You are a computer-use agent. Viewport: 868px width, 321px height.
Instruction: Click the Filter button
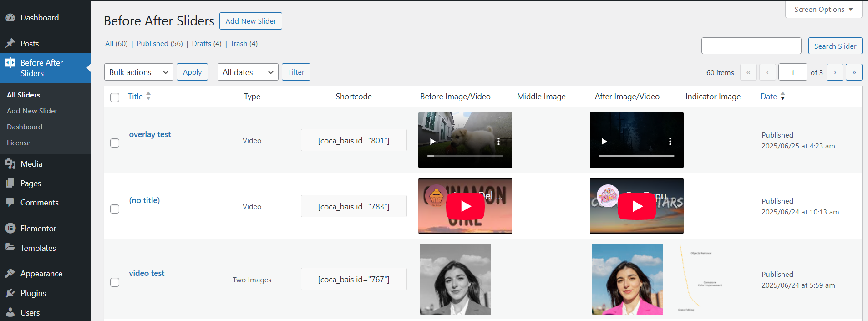296,72
